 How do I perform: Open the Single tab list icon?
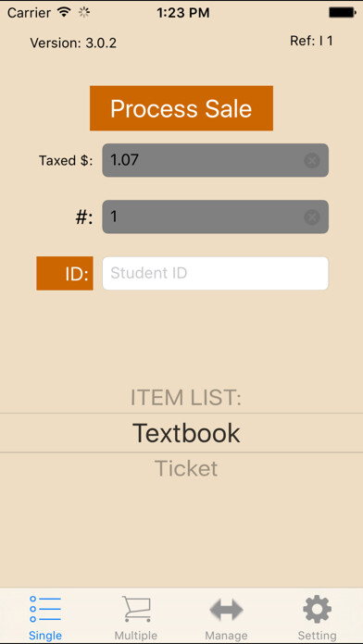click(x=45, y=609)
